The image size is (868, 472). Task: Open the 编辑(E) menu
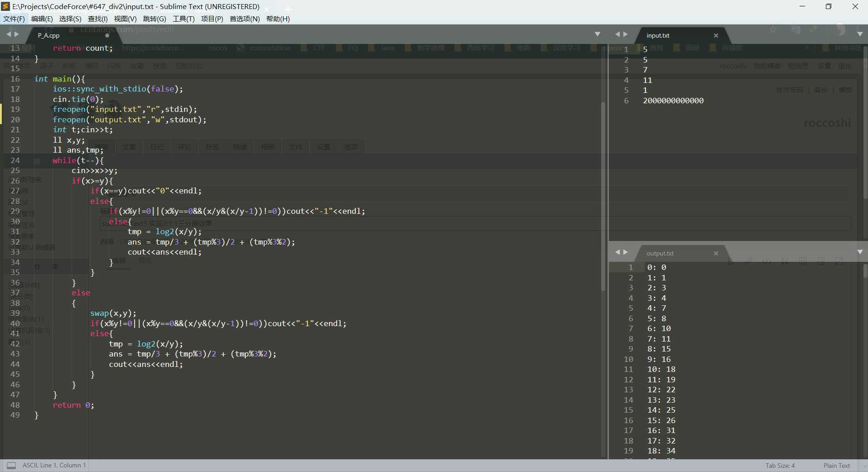tap(42, 19)
